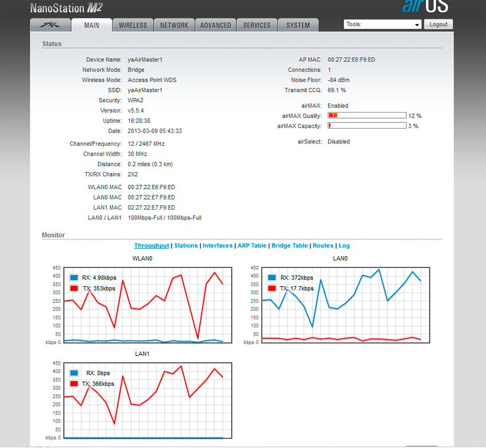Click the Noise Floor value -84 dBm

338,80
